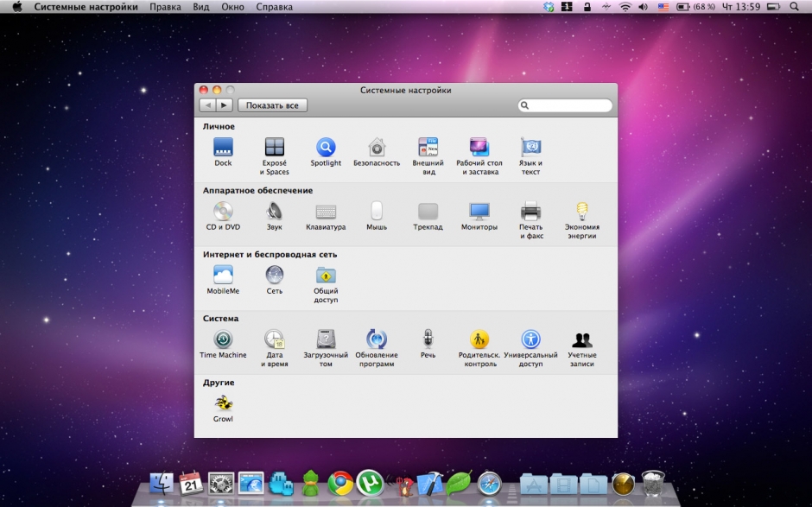The image size is (812, 507).
Task: Click the Показать все button
Action: 272,105
